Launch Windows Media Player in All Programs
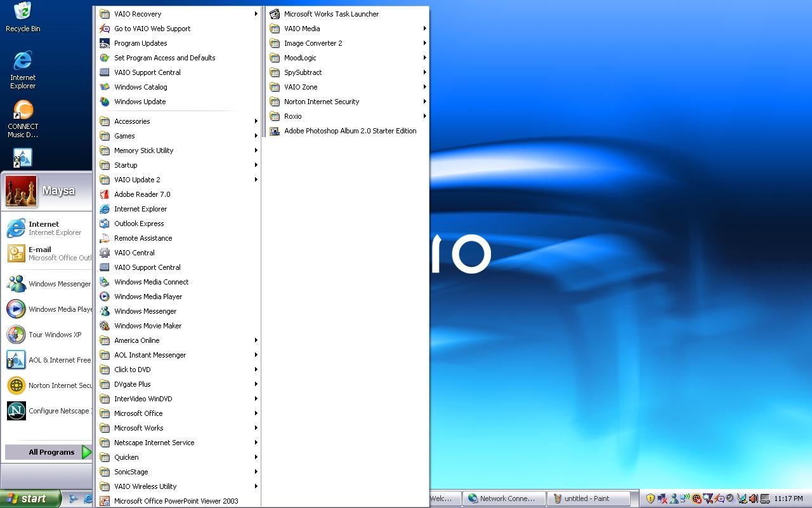Screen dimensions: 812x508 click(178, 297)
